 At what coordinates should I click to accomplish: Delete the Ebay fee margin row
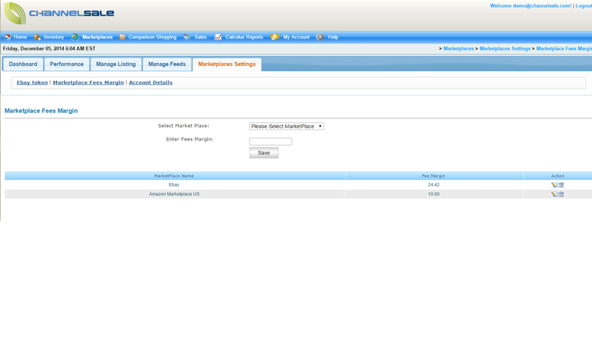point(561,185)
